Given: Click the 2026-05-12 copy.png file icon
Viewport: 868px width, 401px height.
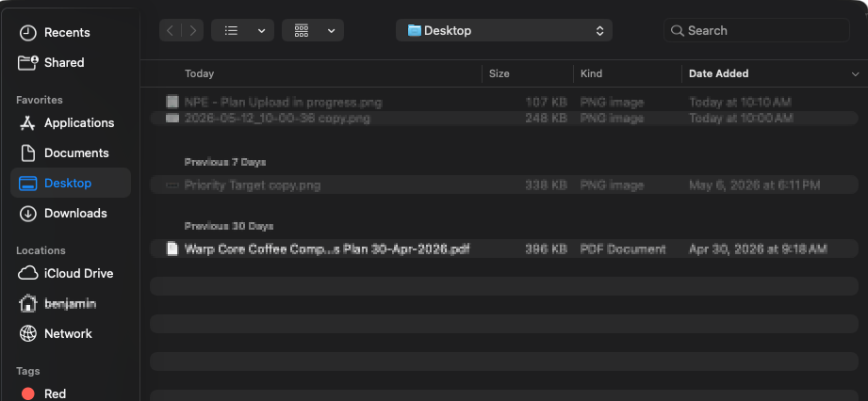Looking at the screenshot, I should pyautogui.click(x=172, y=118).
